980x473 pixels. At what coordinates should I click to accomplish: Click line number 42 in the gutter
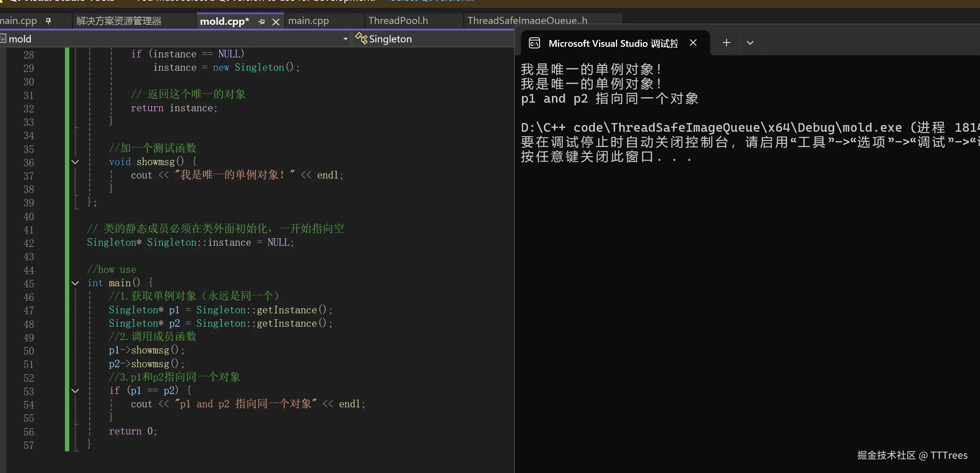pos(29,243)
